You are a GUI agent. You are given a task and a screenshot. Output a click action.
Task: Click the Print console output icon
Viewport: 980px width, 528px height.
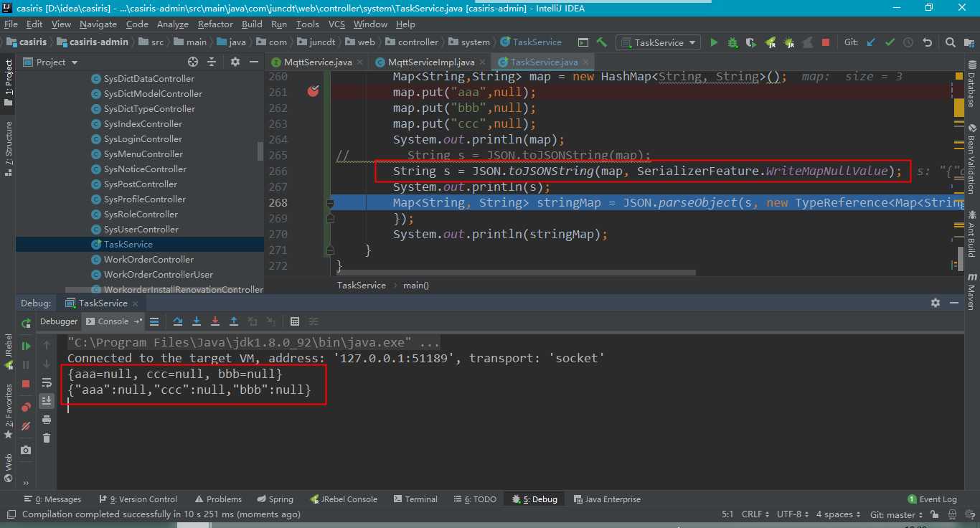pos(47,419)
